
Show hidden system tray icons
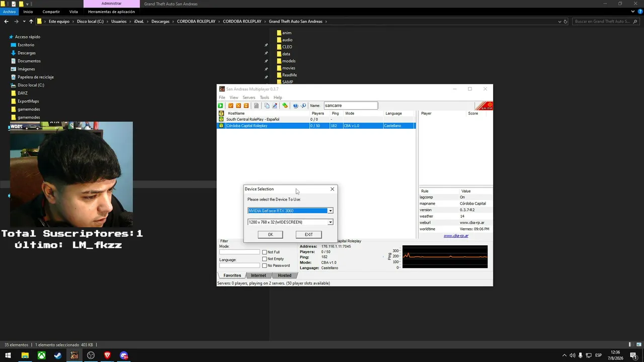point(564,355)
